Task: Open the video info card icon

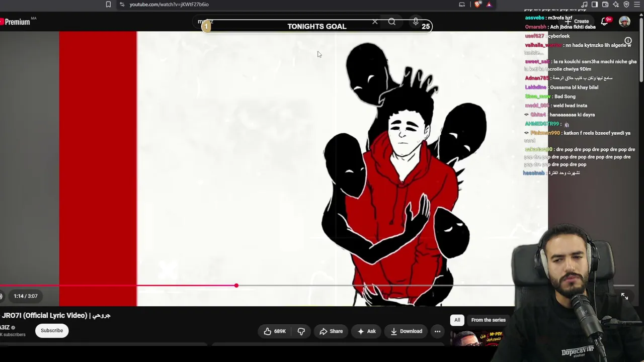Action: (x=628, y=41)
